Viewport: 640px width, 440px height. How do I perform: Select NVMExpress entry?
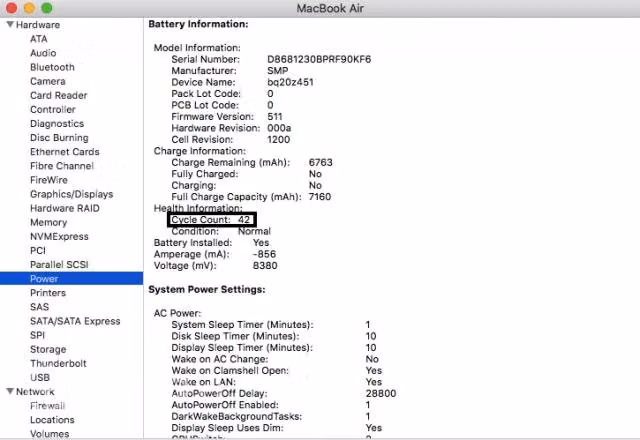59,236
